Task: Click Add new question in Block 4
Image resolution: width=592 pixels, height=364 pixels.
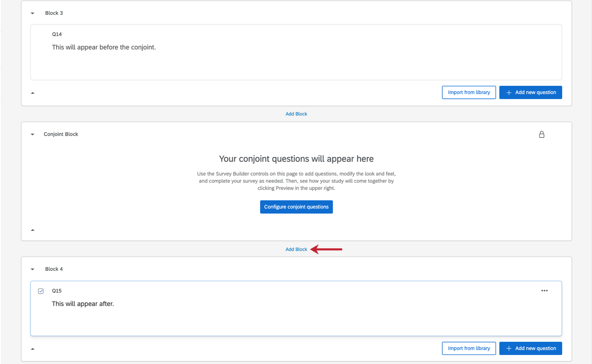Action: 530,348
